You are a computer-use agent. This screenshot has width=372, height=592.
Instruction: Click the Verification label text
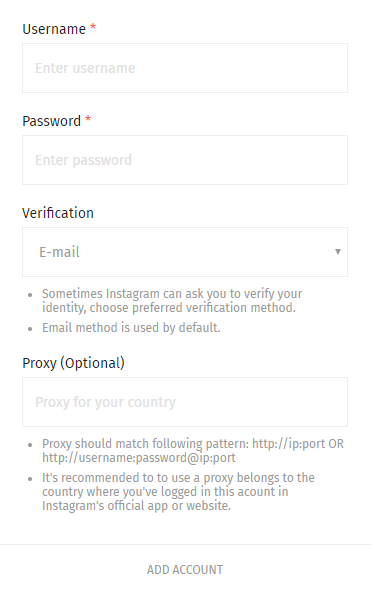click(58, 213)
